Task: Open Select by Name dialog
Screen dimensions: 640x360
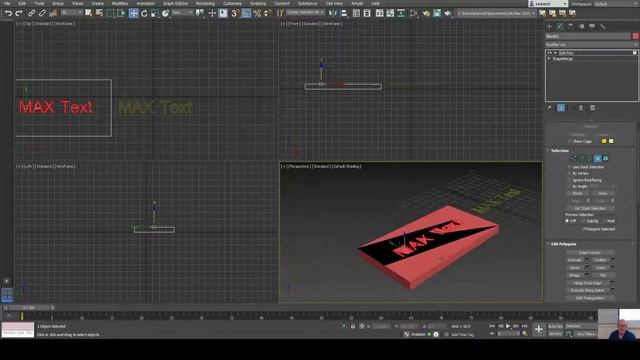Action: (x=99, y=13)
